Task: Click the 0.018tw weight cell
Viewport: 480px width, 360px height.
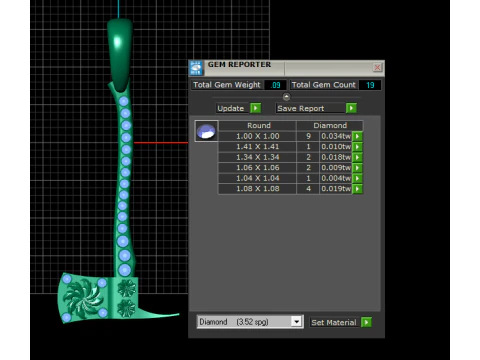Action: (x=336, y=157)
